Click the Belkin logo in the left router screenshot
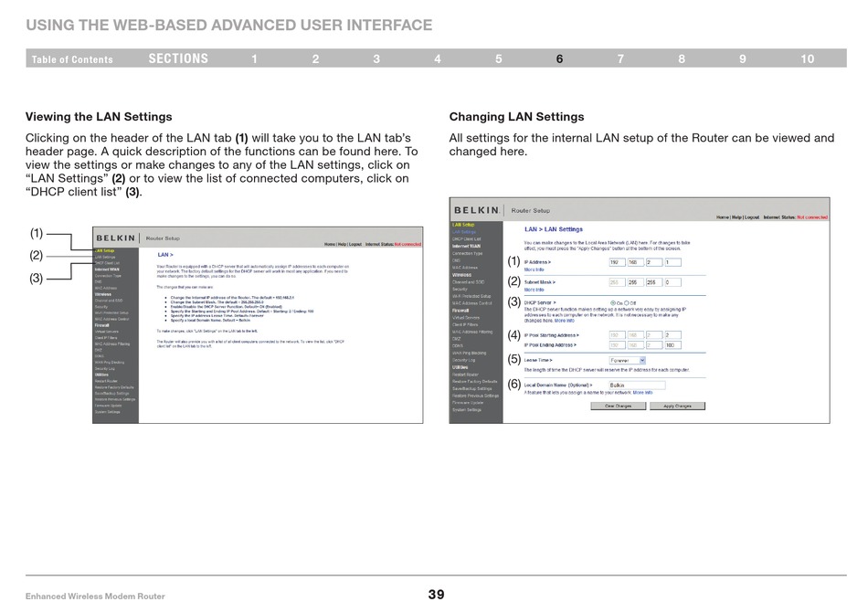 [116, 238]
